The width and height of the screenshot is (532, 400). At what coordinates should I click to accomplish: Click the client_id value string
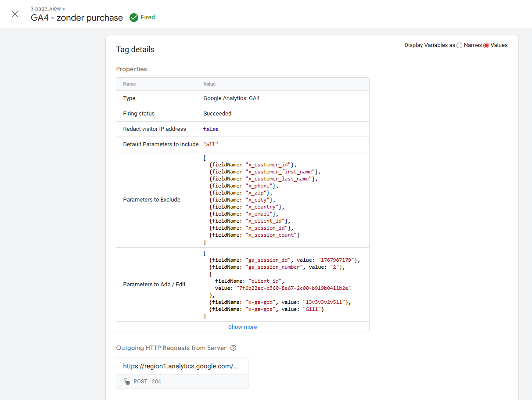(294, 288)
